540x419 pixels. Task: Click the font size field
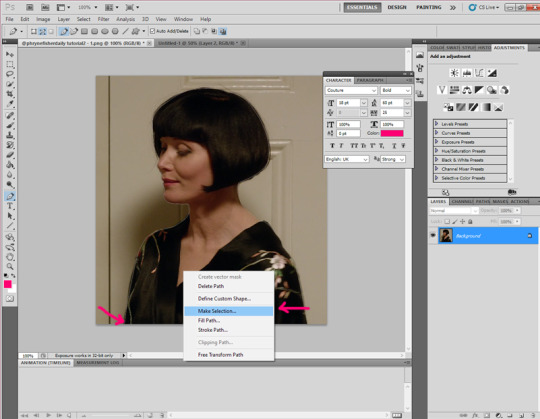pyautogui.click(x=349, y=103)
